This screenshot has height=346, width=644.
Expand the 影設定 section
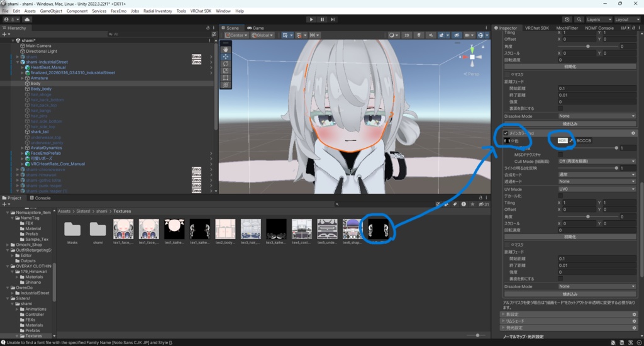tap(503, 315)
